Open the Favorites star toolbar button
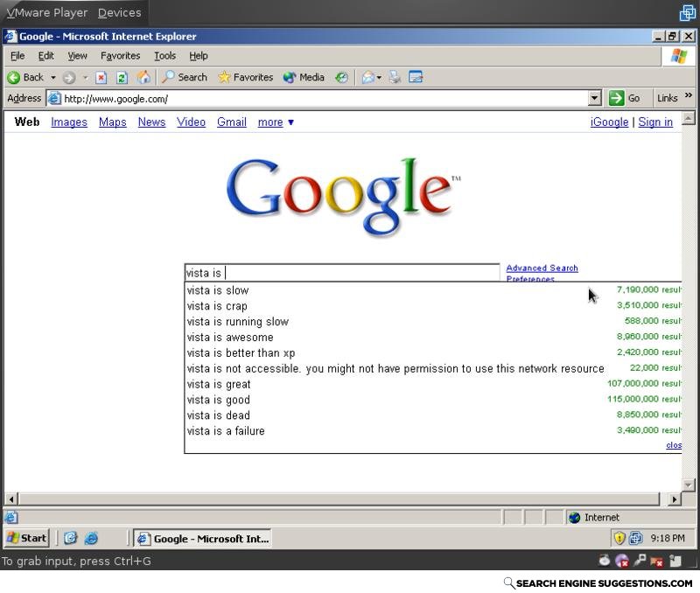Viewport: 700px width, 593px height. [245, 77]
